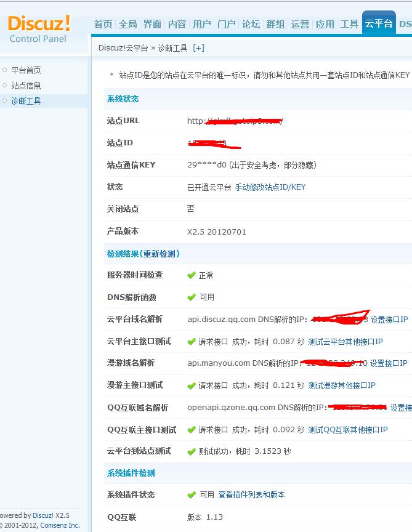Image resolution: width=412 pixels, height=532 pixels.
Task: Click green checkmark beside 服务器时间检查 正常
Action: pyautogui.click(x=192, y=275)
